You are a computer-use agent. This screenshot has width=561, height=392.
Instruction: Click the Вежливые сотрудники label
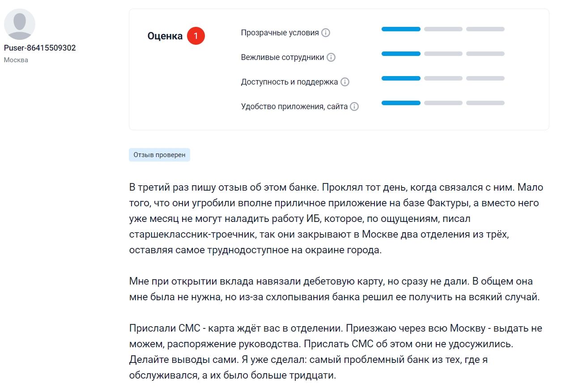(x=282, y=57)
